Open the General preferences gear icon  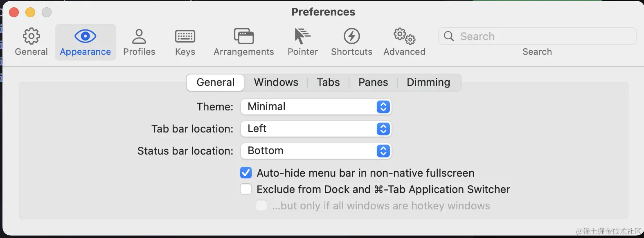pyautogui.click(x=31, y=36)
